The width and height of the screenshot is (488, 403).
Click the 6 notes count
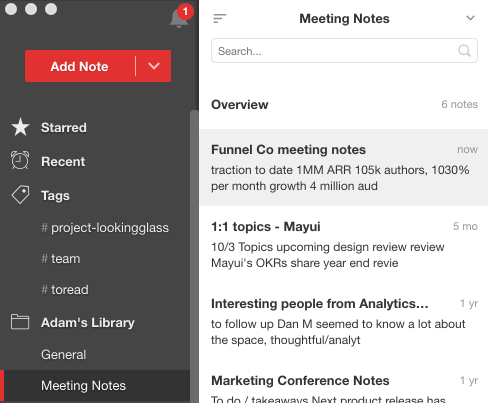click(460, 104)
